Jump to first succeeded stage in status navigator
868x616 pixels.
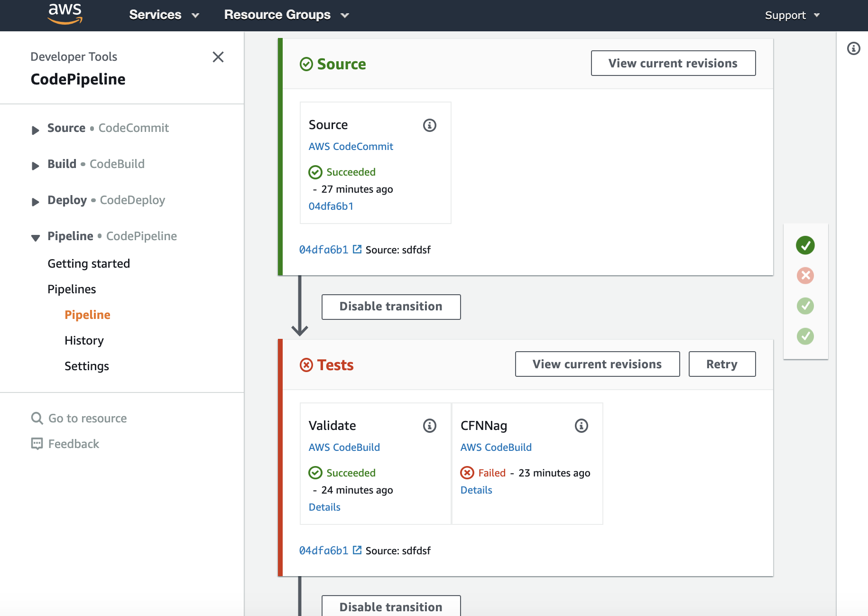(x=805, y=245)
